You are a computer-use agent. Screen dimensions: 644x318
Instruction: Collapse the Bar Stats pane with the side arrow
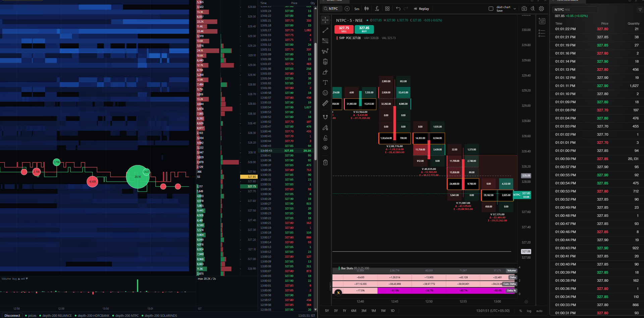(x=331, y=286)
